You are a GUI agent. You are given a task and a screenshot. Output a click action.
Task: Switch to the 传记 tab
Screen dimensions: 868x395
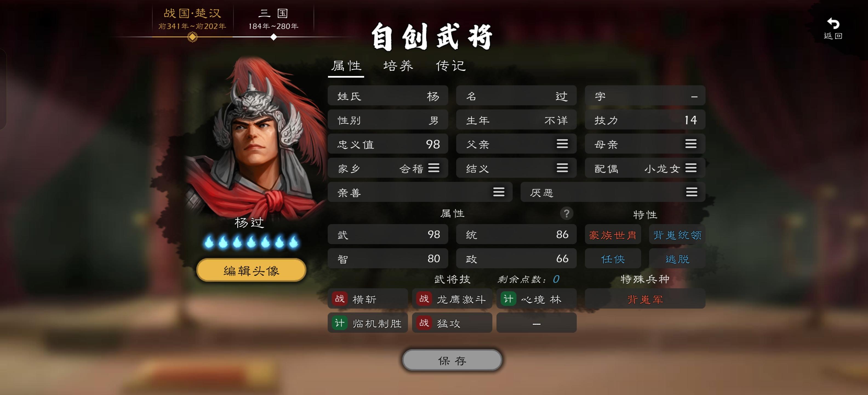pyautogui.click(x=451, y=66)
